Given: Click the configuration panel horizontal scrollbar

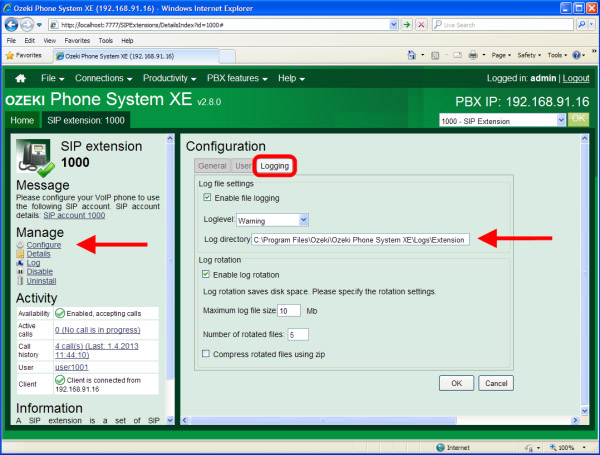Looking at the screenshot, I should point(323,420).
